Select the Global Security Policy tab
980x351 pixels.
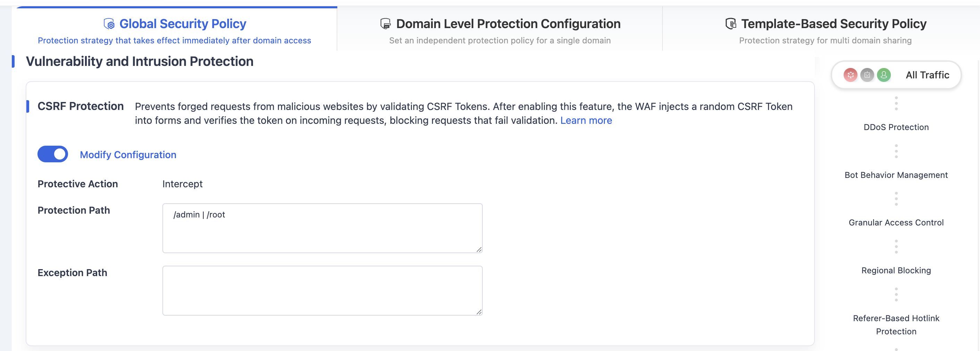point(175,30)
